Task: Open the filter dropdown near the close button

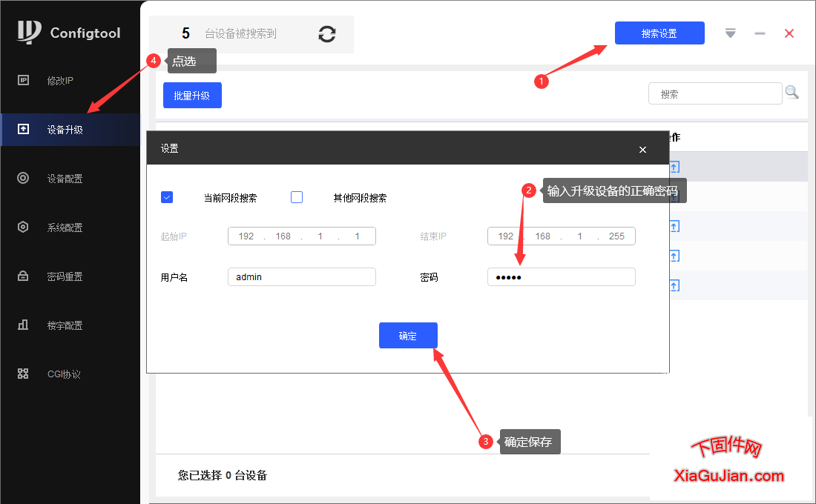Action: [x=730, y=33]
